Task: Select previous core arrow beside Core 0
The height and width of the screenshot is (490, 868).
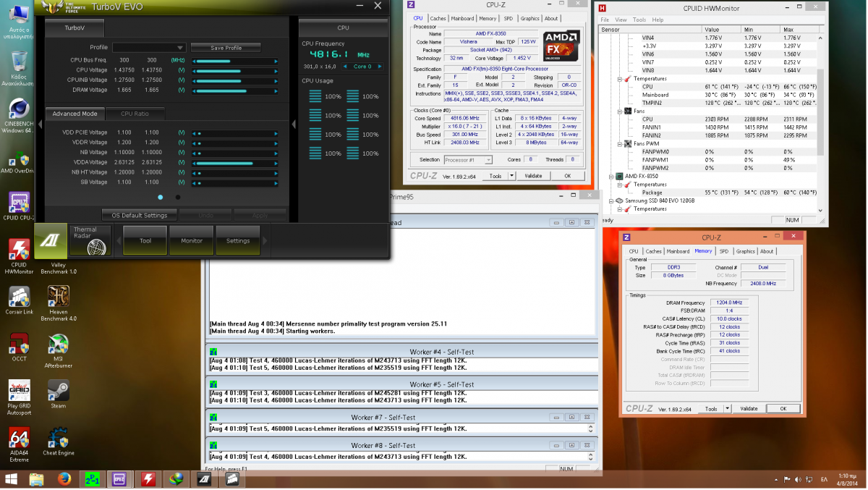Action: point(345,67)
